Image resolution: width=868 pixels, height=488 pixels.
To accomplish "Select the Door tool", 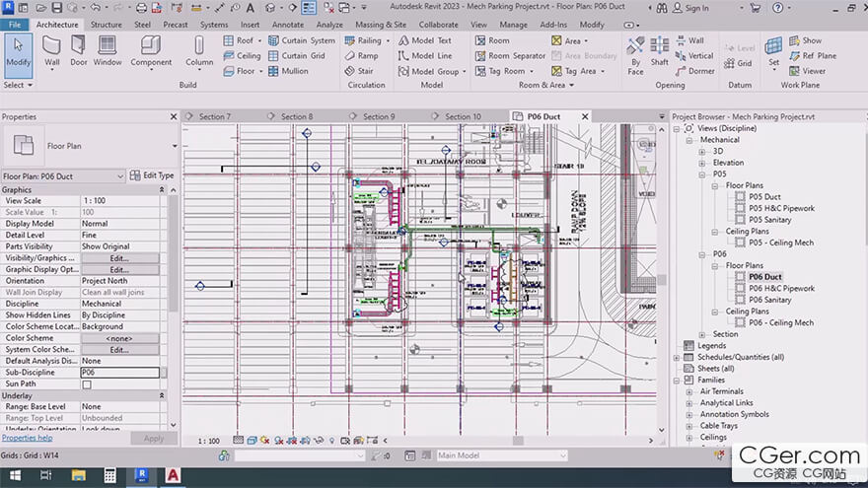I will (79, 51).
